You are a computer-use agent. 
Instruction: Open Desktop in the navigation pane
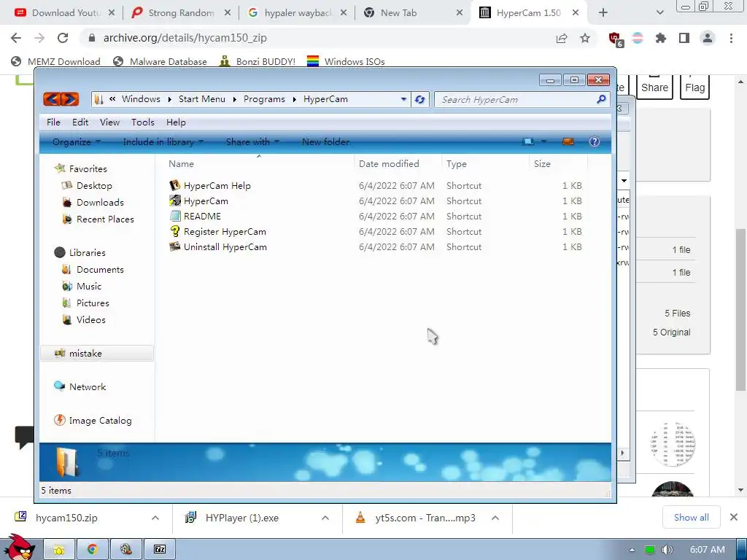point(94,185)
